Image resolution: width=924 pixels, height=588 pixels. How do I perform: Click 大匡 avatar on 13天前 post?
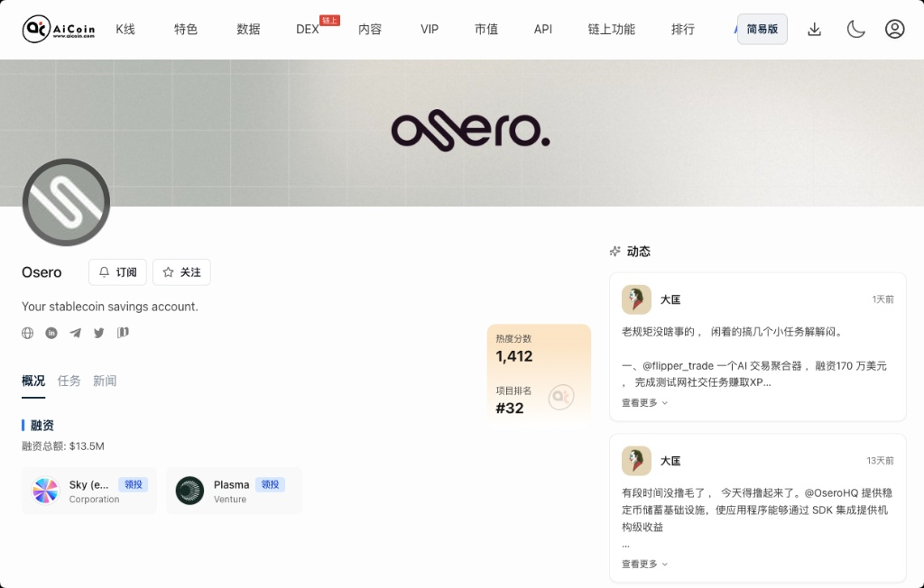pyautogui.click(x=636, y=461)
